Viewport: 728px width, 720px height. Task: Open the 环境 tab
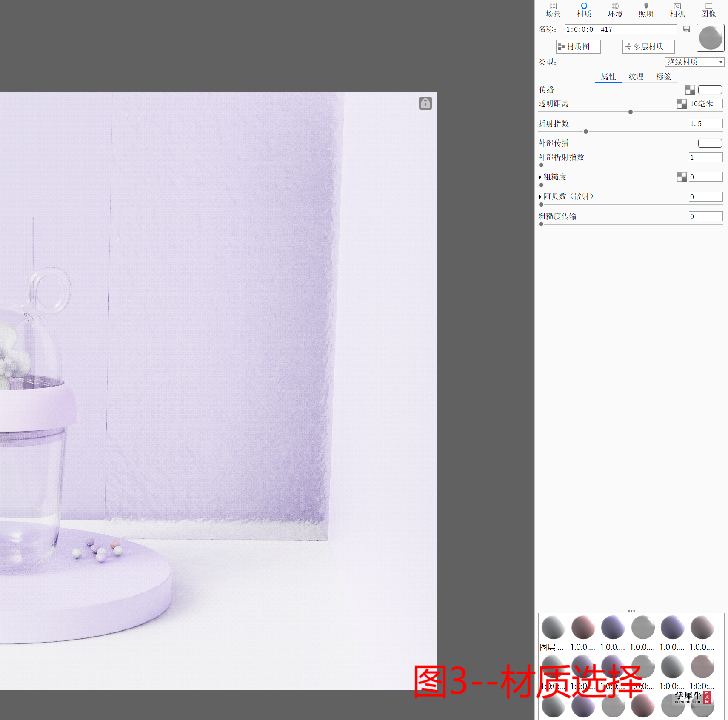coord(615,10)
